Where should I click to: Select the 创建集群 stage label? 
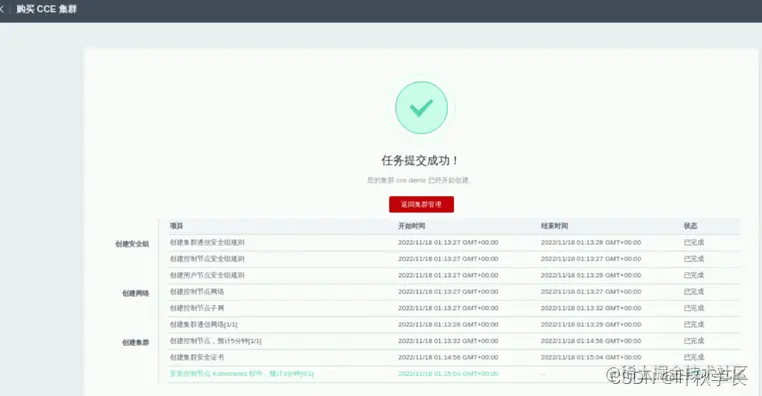[136, 343]
